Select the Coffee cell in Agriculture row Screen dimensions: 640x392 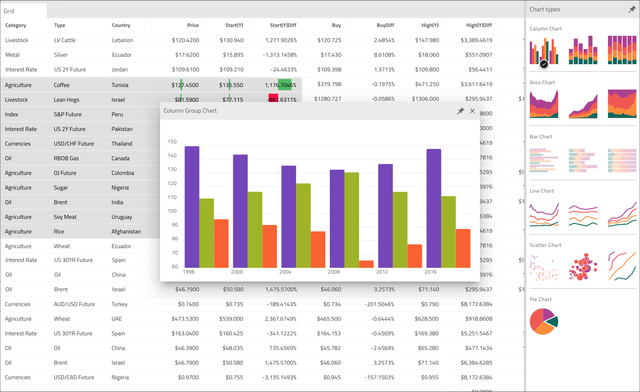tap(62, 85)
